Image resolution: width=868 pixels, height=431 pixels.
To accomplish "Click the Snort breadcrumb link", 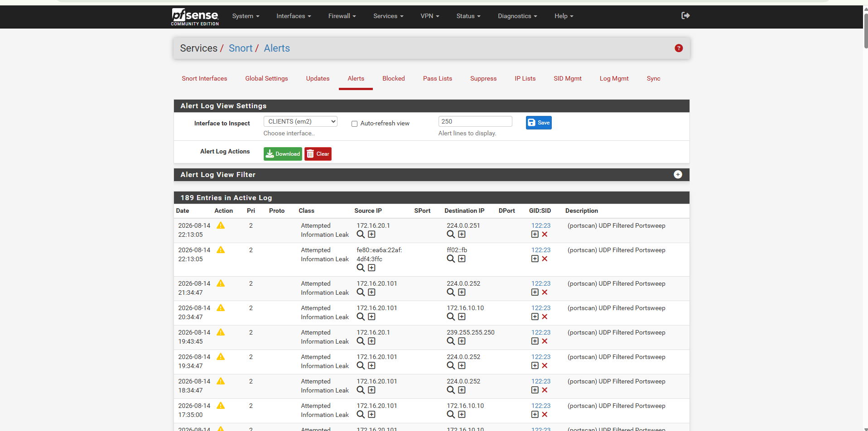I will point(241,48).
